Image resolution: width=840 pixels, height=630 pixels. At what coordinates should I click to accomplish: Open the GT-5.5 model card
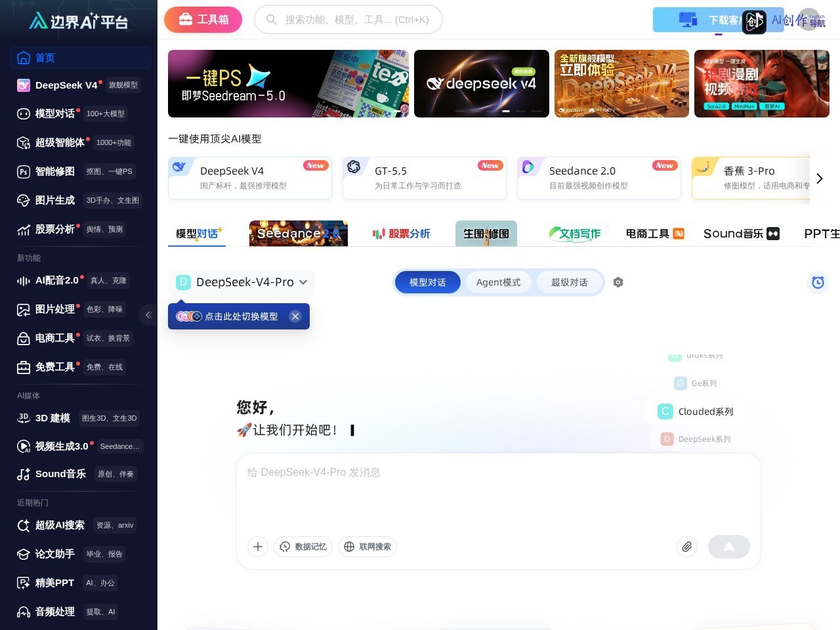pos(425,178)
